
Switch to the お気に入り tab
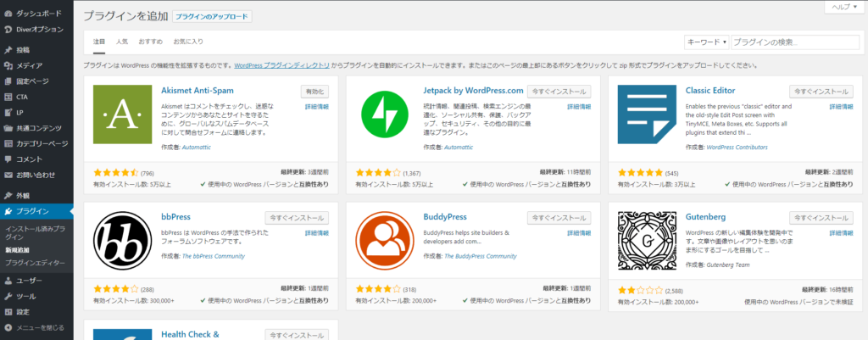(188, 42)
